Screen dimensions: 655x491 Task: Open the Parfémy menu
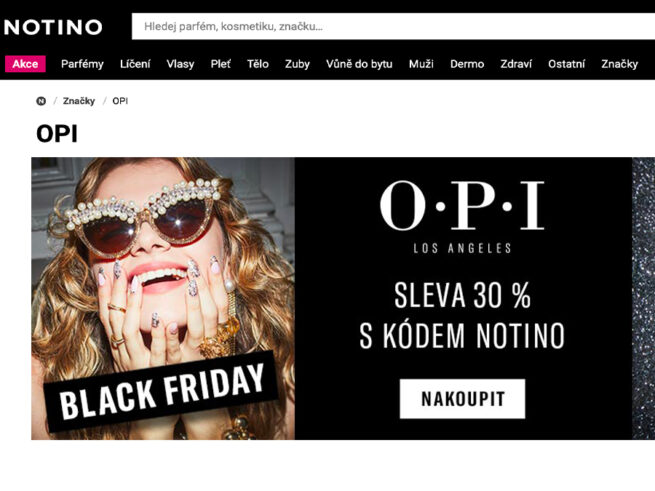(82, 64)
